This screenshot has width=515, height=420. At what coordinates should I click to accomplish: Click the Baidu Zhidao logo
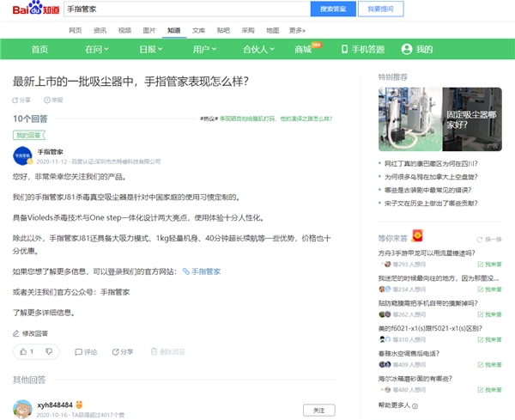(36, 9)
